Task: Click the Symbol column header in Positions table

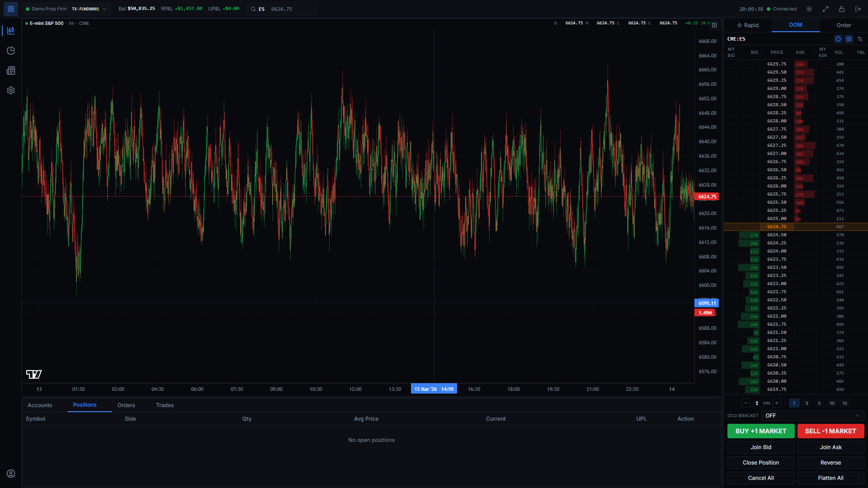Action: 35,419
